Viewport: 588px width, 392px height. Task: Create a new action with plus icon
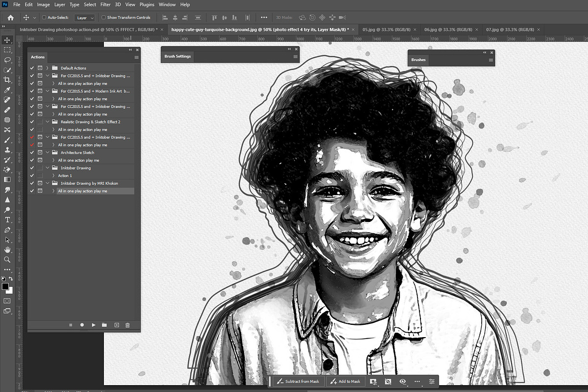click(117, 325)
